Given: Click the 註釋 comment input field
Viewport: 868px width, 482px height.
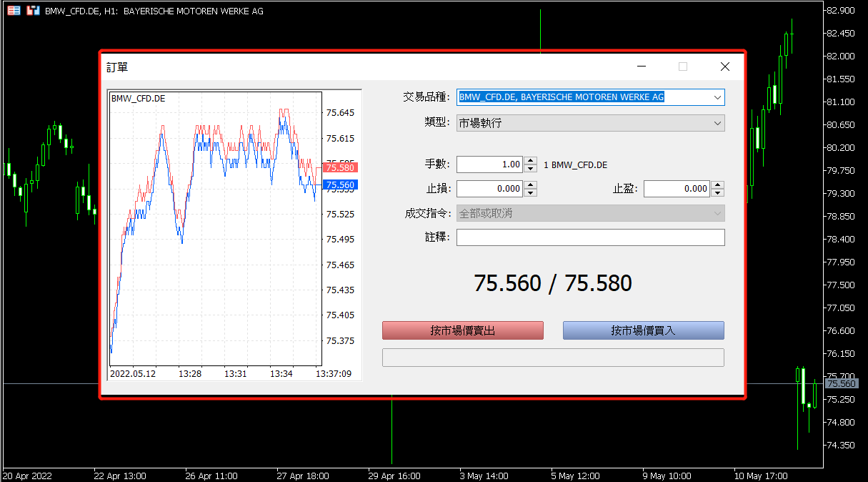Looking at the screenshot, I should pos(591,237).
